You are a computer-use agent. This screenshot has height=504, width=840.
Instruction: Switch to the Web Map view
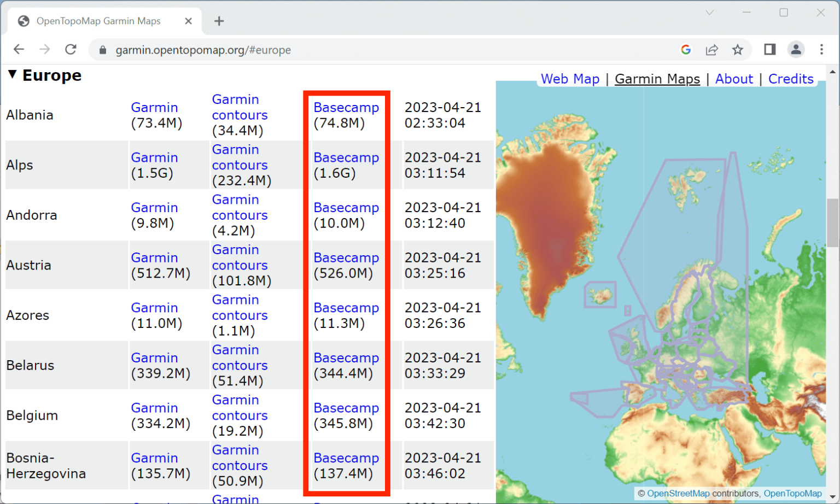tap(570, 79)
